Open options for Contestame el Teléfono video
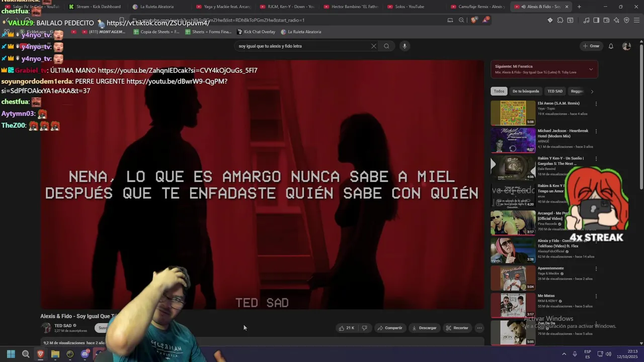This screenshot has height=362, width=644. click(x=596, y=241)
